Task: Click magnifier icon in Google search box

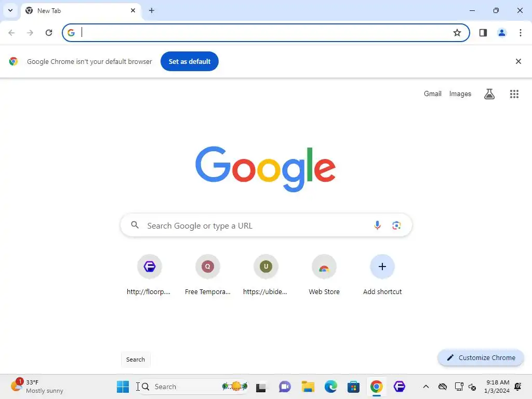Action: [135, 225]
